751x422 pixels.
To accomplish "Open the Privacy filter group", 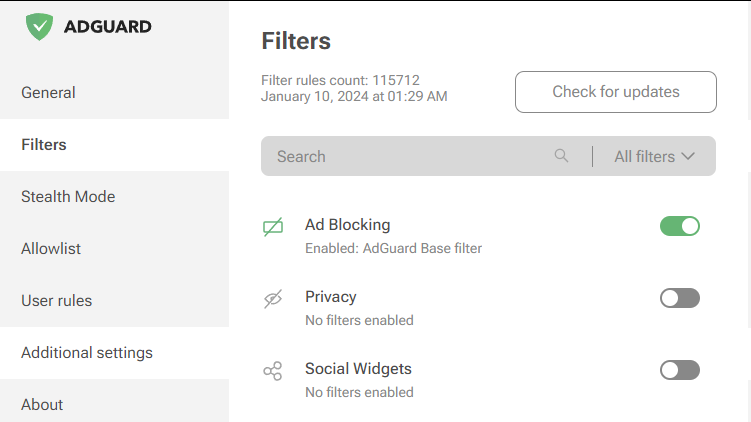I will [x=331, y=297].
